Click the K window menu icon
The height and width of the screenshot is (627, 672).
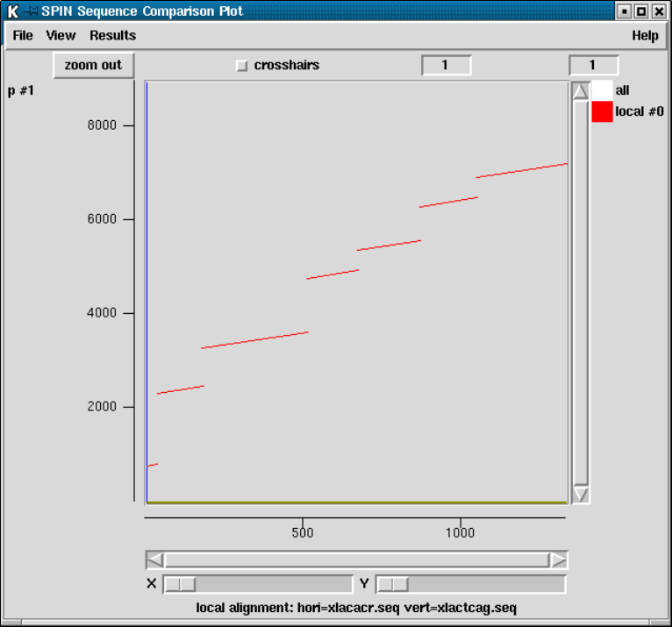pyautogui.click(x=13, y=11)
